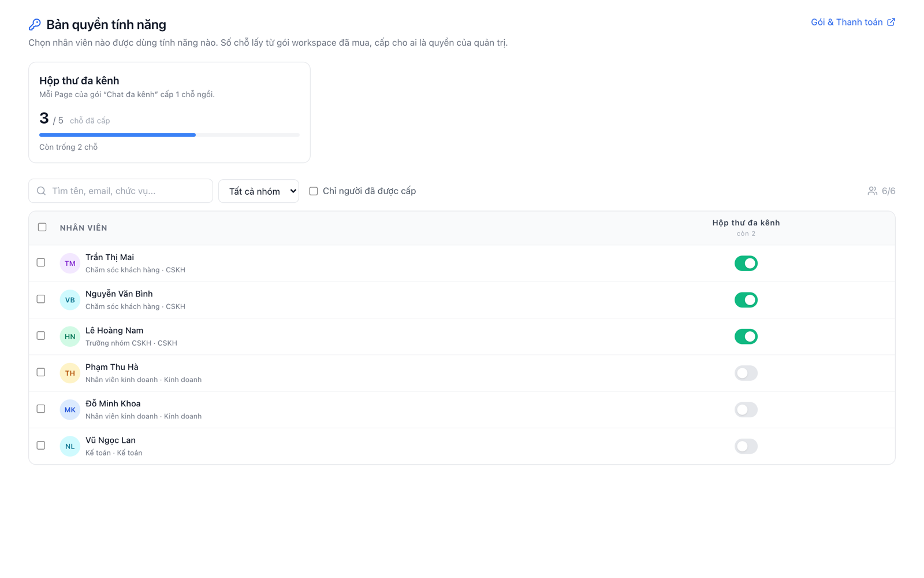Open the Tất cả nhóm dropdown
The height and width of the screenshot is (578, 924).
[x=259, y=191]
